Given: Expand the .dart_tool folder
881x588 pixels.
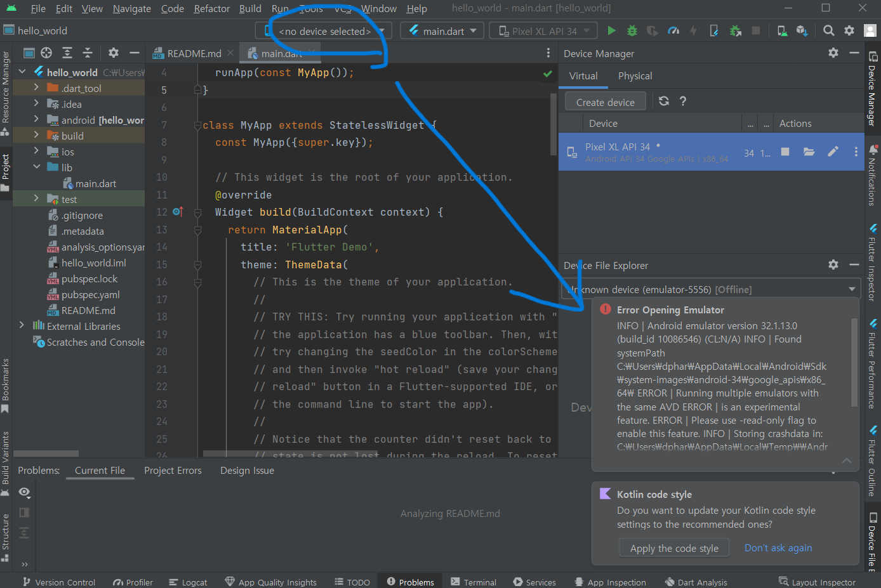Looking at the screenshot, I should point(36,88).
